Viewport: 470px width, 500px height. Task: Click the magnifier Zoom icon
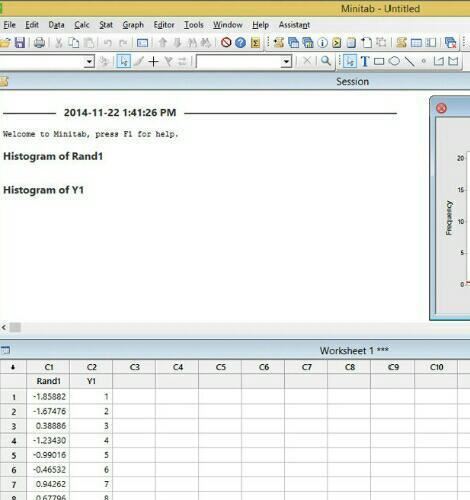[x=326, y=61]
